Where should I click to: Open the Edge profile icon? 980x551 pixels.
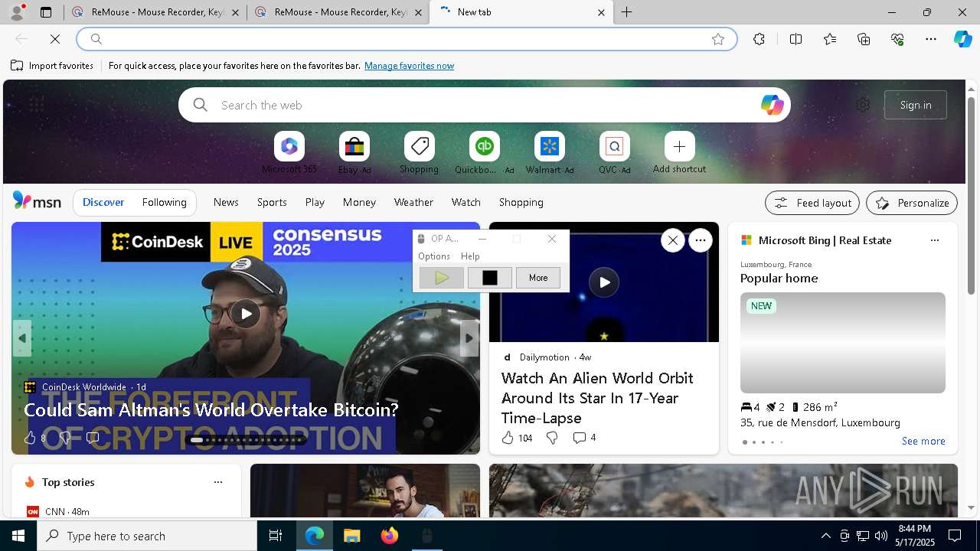click(x=17, y=12)
